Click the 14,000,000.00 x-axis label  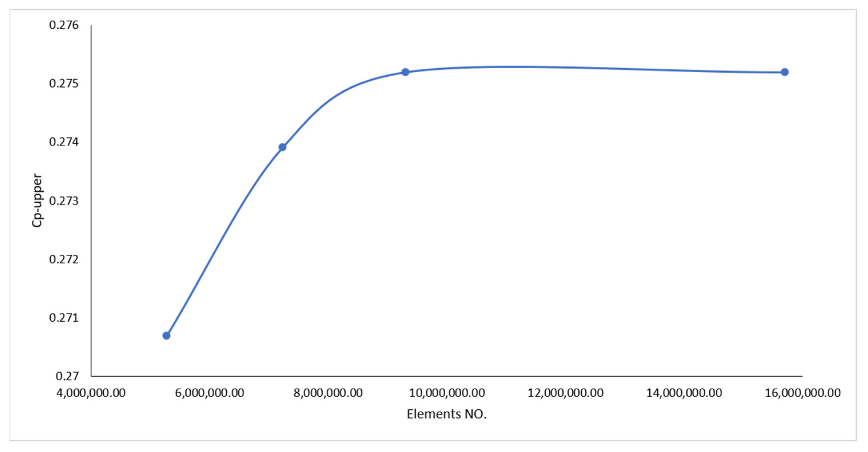click(x=684, y=392)
